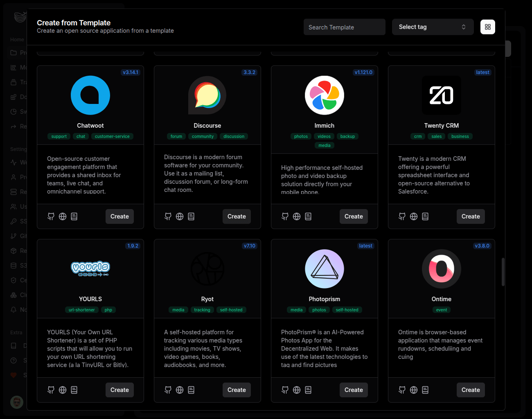Select the customer-service tag on Chatwoot
Screen dimensions: 532x419
pyautogui.click(x=112, y=137)
